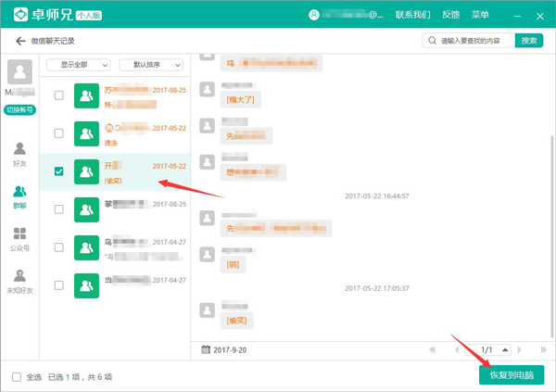Go back using the left arrow icon

click(20, 41)
